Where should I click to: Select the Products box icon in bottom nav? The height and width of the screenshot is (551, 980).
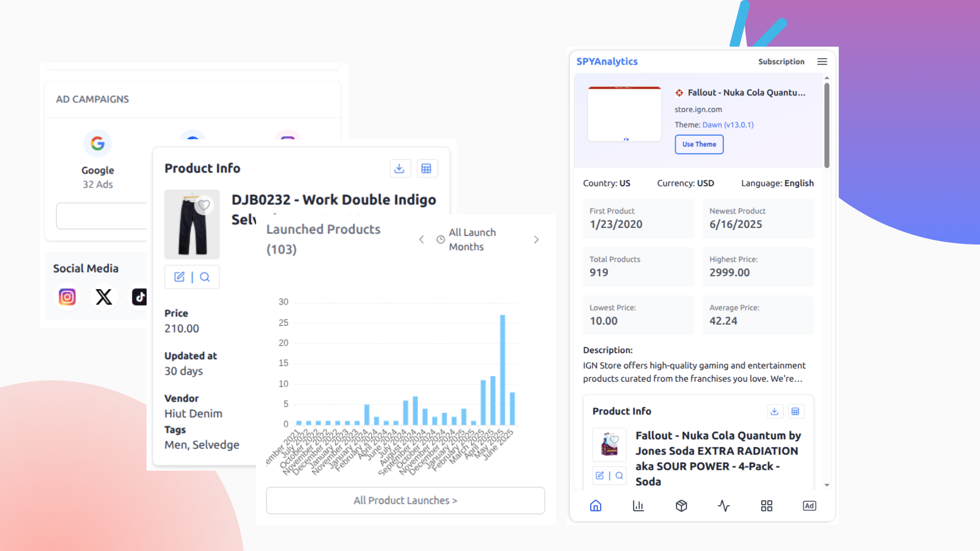click(681, 506)
